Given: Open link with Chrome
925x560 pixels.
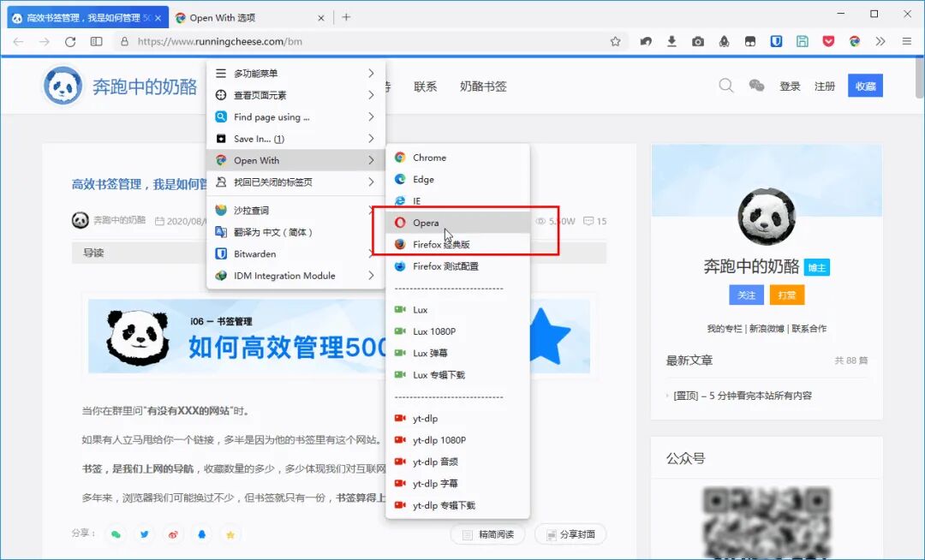Looking at the screenshot, I should [457, 158].
